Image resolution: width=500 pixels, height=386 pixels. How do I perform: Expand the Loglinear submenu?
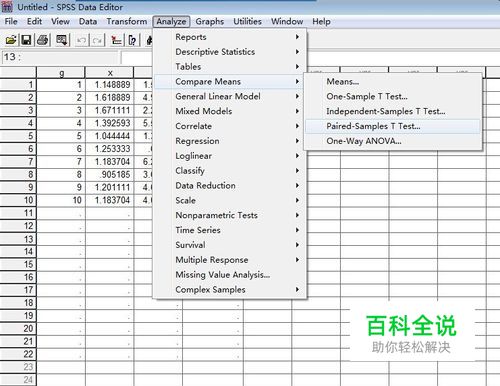(x=230, y=156)
